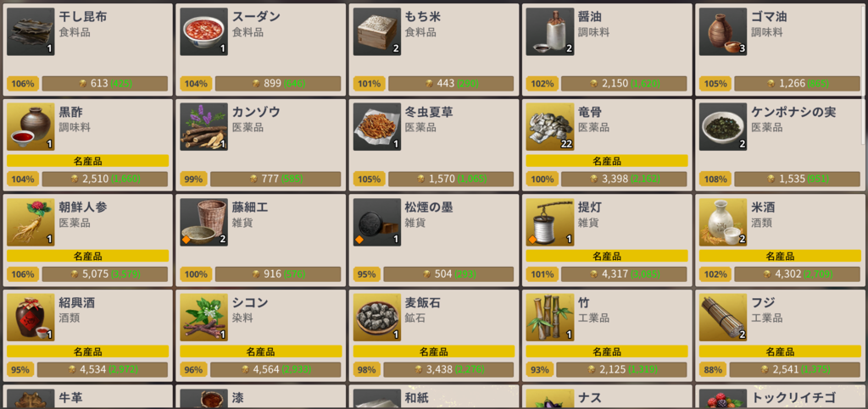Click the 藤細工 basket thumbnail
This screenshot has height=409, width=868.
[203, 222]
